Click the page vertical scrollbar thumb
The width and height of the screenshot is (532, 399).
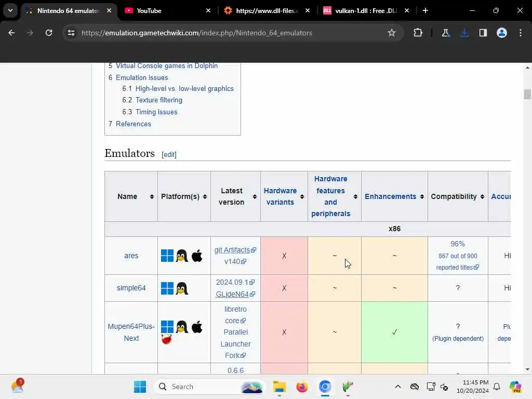coord(527,94)
